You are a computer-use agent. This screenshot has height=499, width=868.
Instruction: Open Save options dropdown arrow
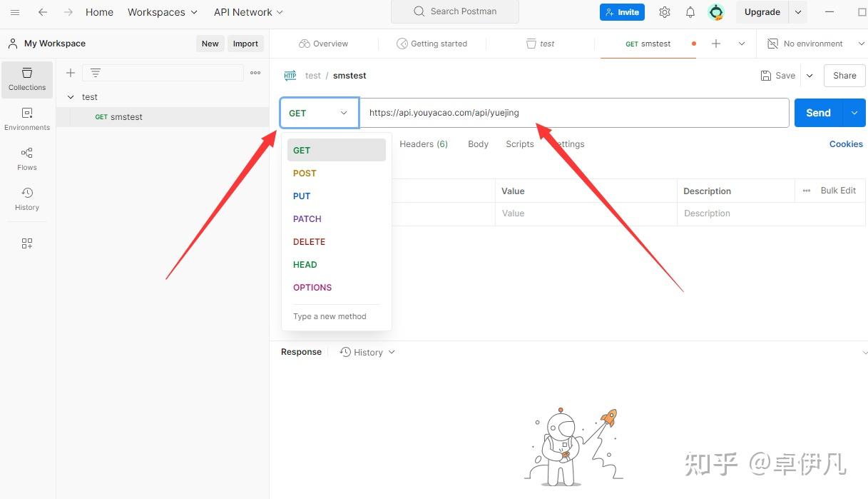coord(810,76)
